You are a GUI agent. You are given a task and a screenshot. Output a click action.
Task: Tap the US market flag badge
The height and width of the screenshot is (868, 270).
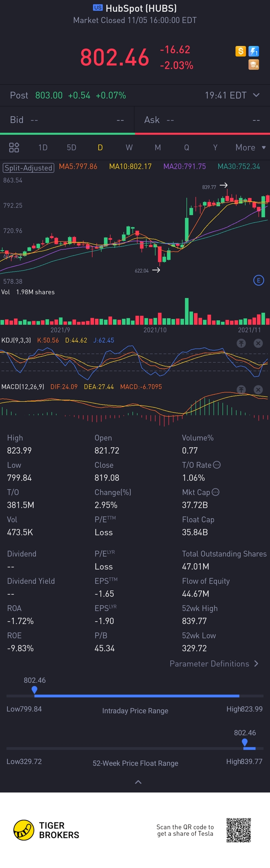[x=98, y=8]
